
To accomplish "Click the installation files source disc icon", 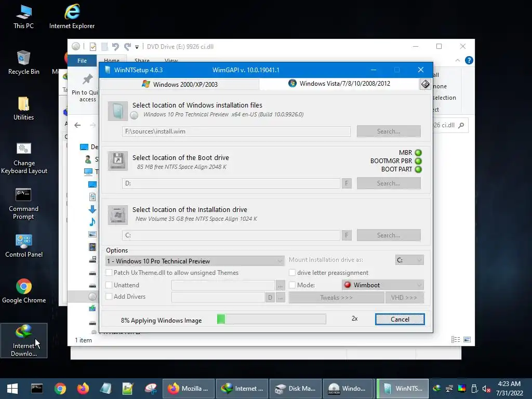I will click(x=118, y=111).
